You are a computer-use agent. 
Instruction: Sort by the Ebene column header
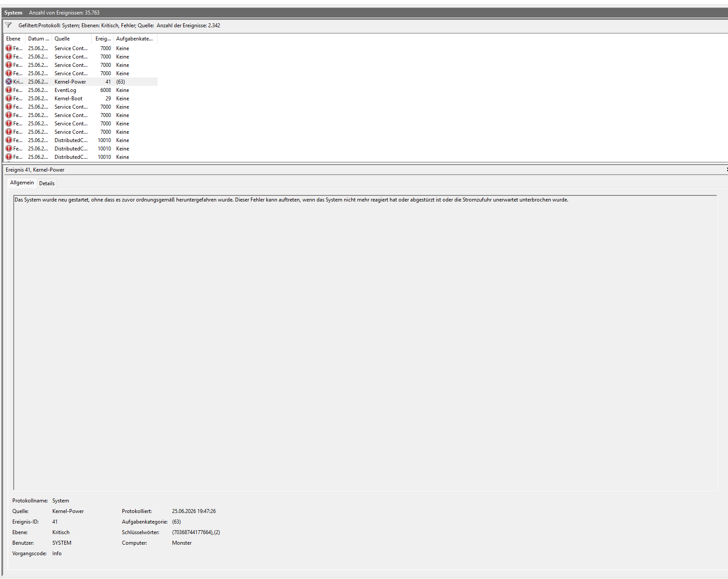coord(14,39)
